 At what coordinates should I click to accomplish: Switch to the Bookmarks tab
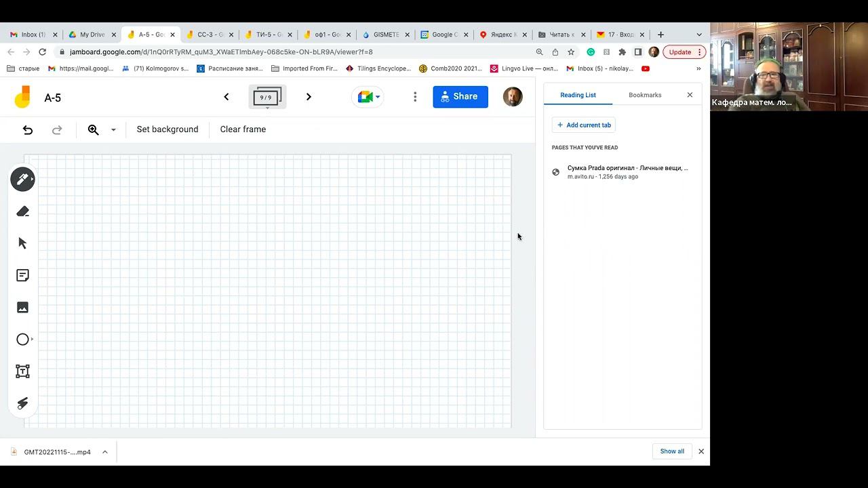645,95
